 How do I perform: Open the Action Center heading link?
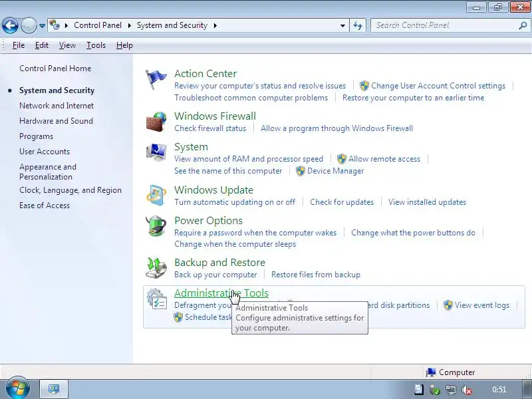tap(205, 74)
